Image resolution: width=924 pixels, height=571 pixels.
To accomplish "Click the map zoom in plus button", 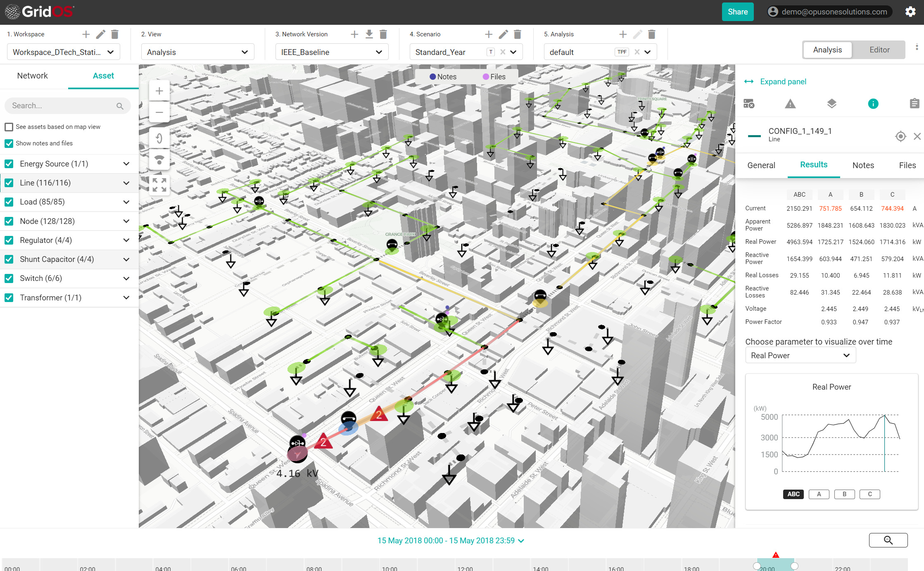I will (x=159, y=91).
